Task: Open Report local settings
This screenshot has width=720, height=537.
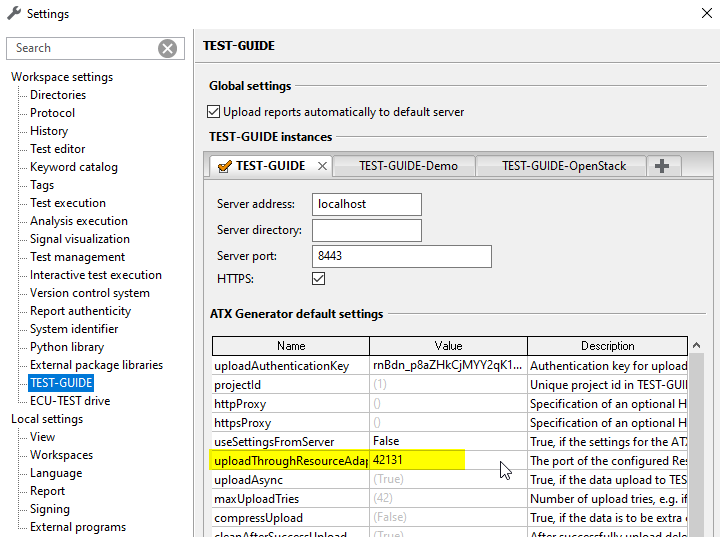Action: pos(47,491)
